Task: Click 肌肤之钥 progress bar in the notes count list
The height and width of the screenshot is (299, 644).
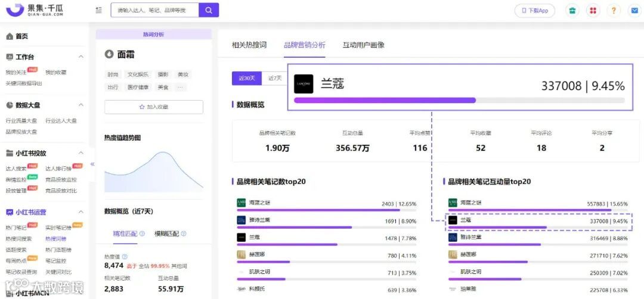Action: click(327, 279)
